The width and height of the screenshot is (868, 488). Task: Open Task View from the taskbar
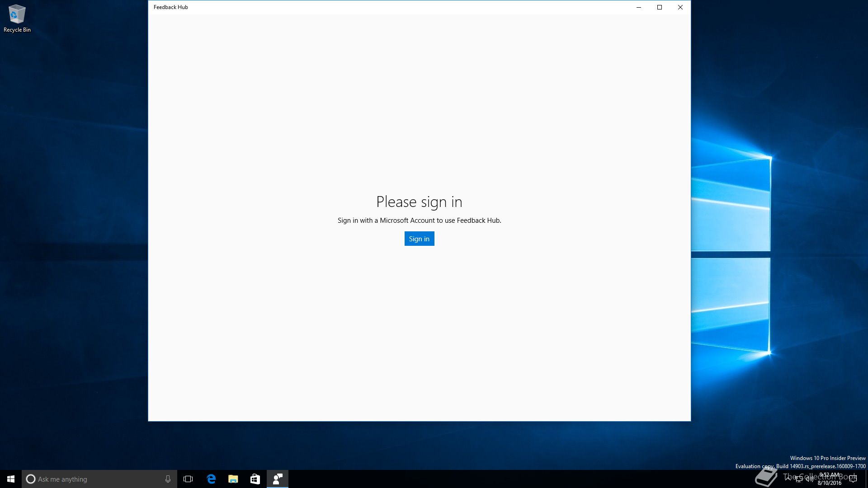[188, 479]
